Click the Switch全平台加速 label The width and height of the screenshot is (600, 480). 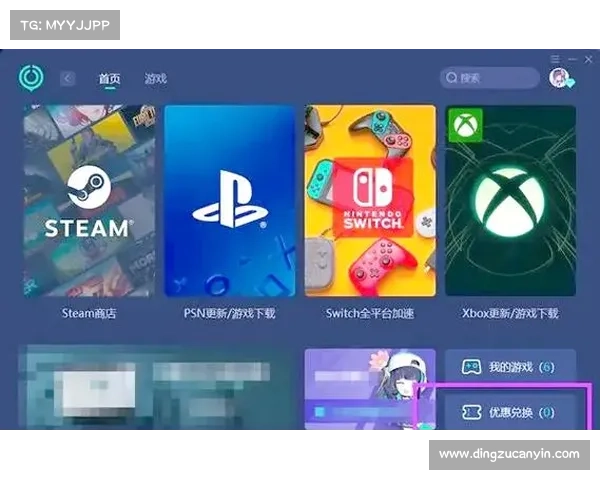pos(370,313)
